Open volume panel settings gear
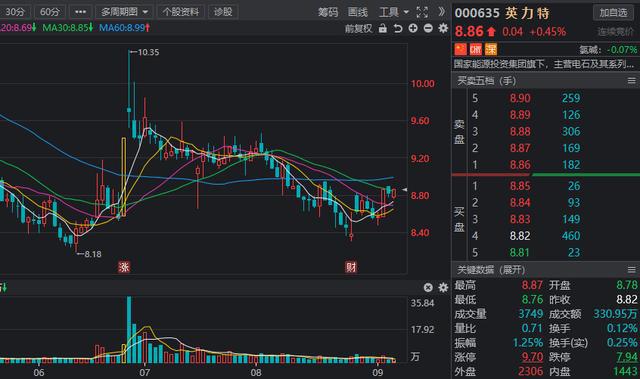The height and width of the screenshot is (379, 640). 443,288
